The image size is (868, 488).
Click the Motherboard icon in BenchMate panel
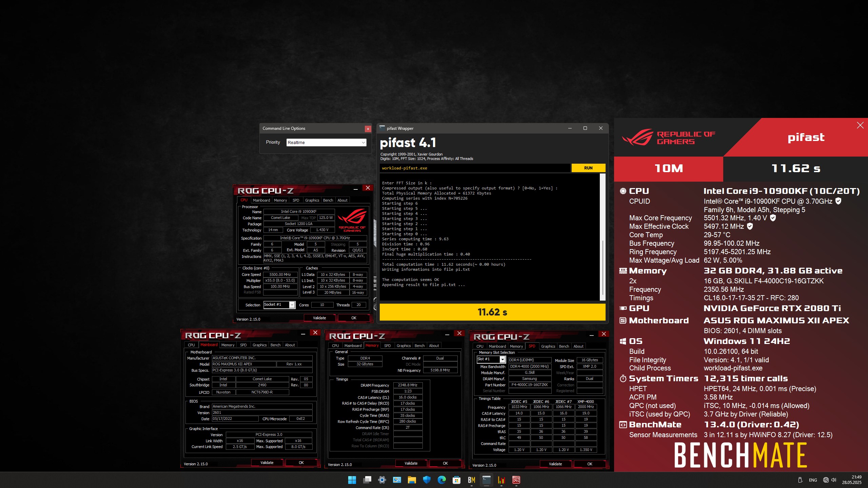[623, 321]
